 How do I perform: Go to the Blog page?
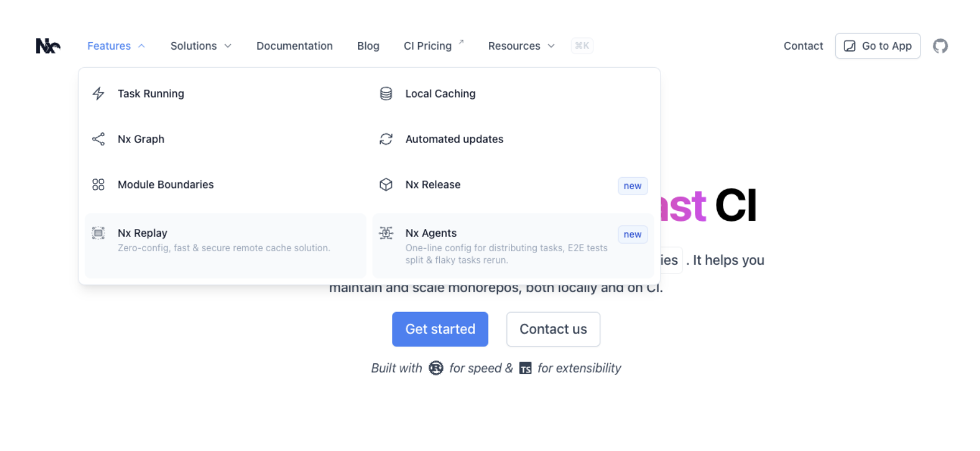tap(368, 46)
